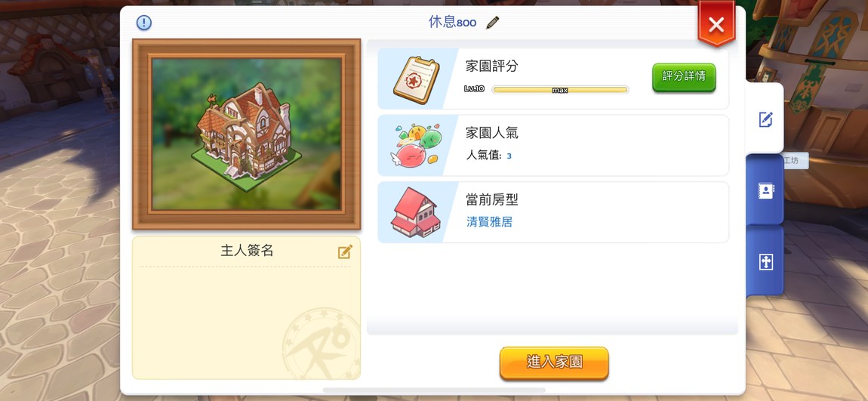Open 評分詳情 rating details
868x401 pixels.
pos(684,77)
